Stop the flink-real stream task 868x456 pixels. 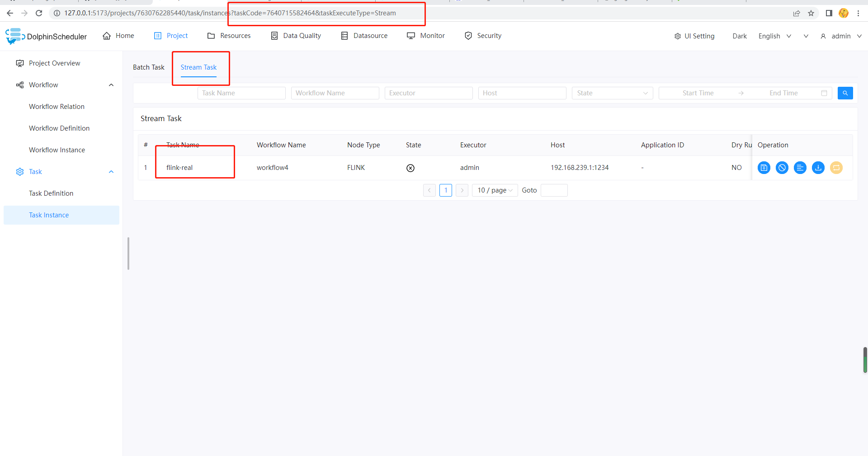(x=782, y=168)
